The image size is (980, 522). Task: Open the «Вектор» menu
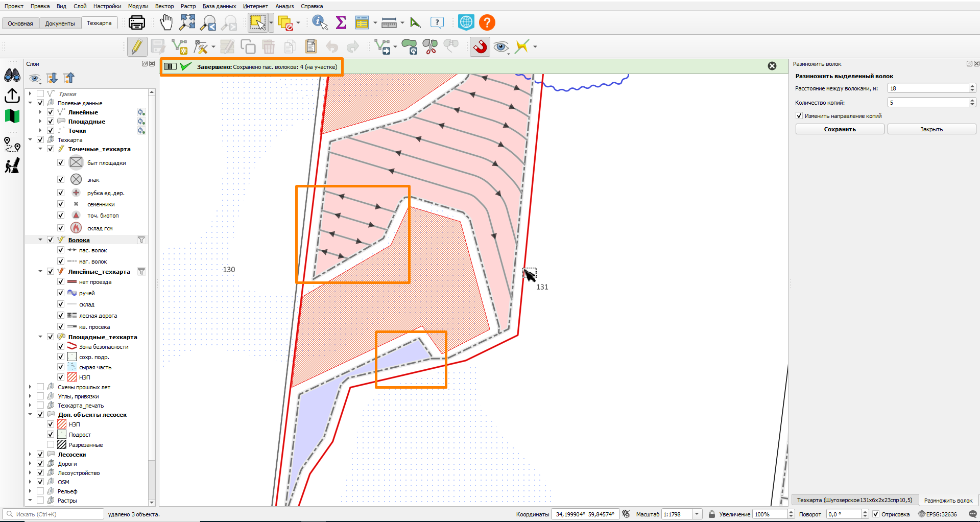pyautogui.click(x=164, y=6)
